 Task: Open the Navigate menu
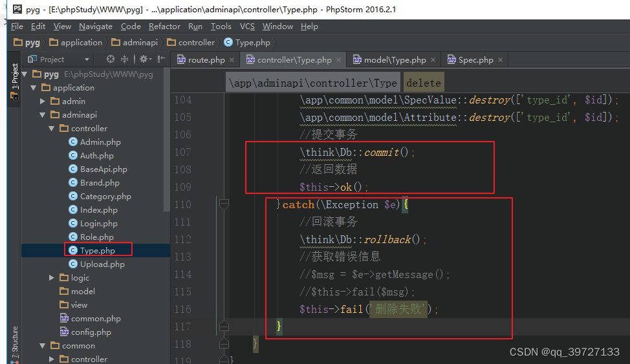[x=96, y=27]
